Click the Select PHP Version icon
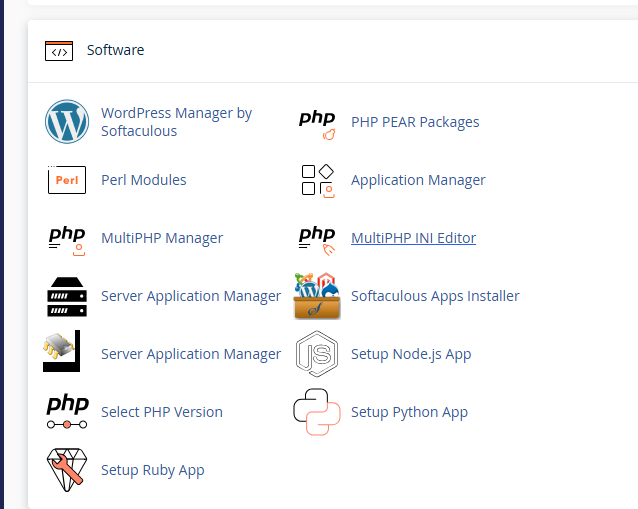Screen dimensions: 638x509 tap(68, 412)
